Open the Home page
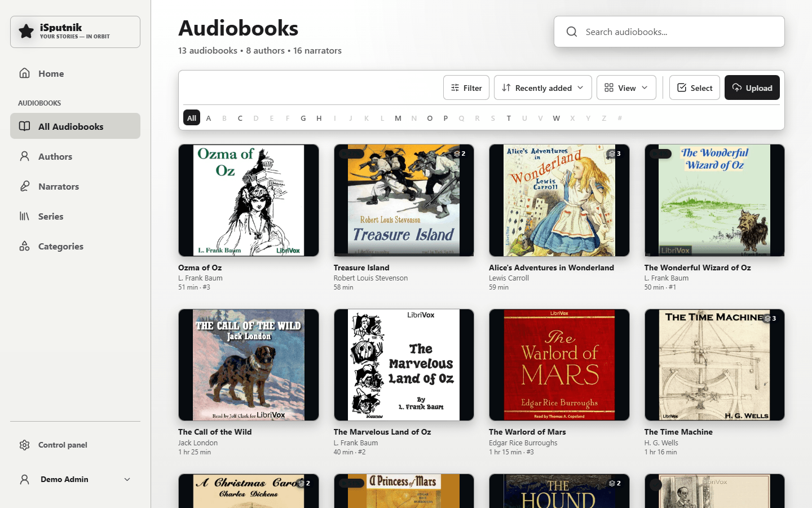 (x=75, y=73)
